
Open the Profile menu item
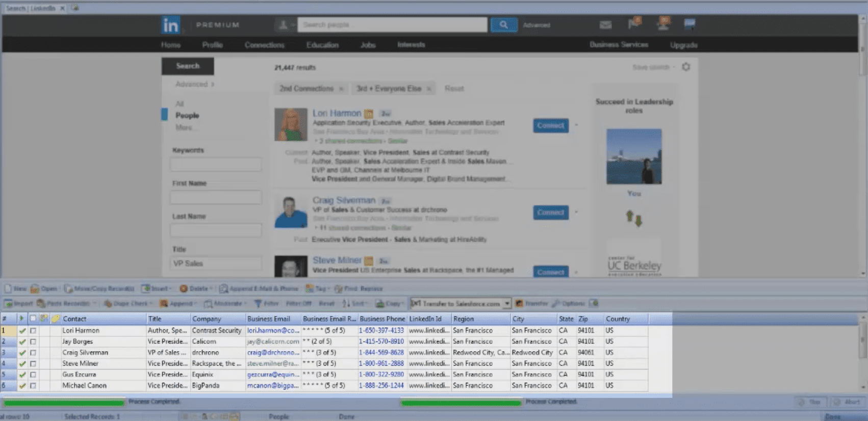[212, 45]
